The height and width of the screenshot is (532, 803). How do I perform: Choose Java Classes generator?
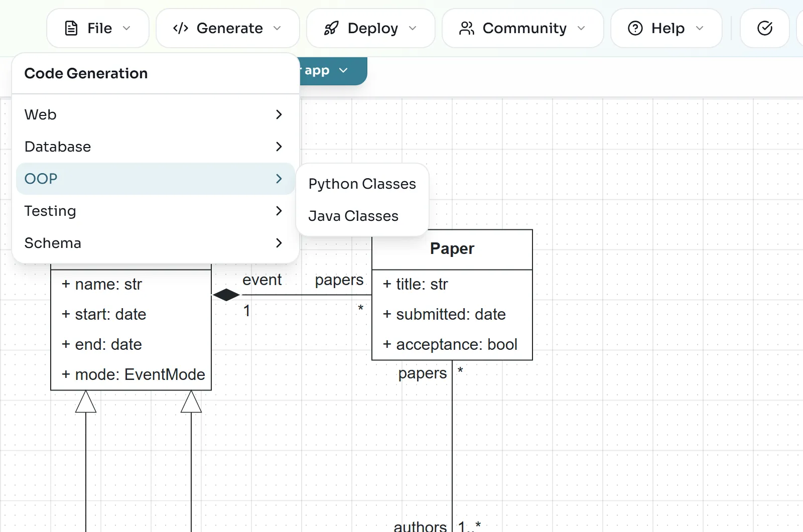tap(362, 216)
